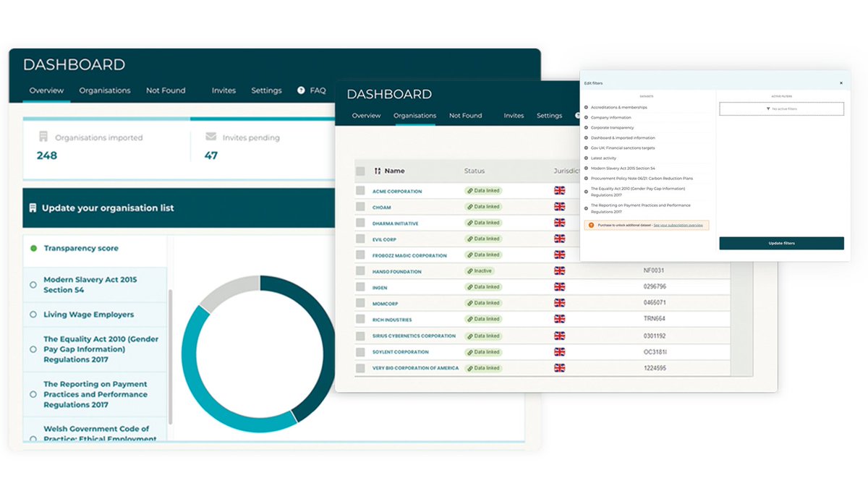Click the funnel icon in No active filters box
Image resolution: width=868 pixels, height=478 pixels.
coord(767,108)
